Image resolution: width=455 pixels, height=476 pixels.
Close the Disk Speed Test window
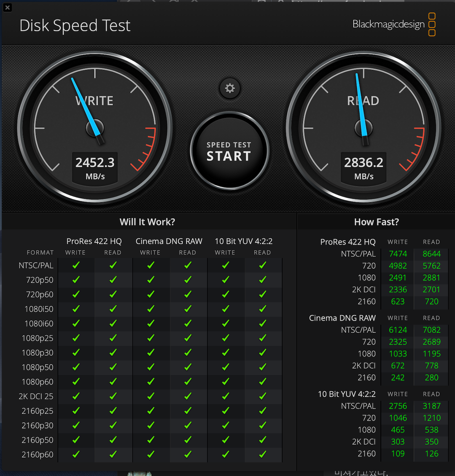7,7
